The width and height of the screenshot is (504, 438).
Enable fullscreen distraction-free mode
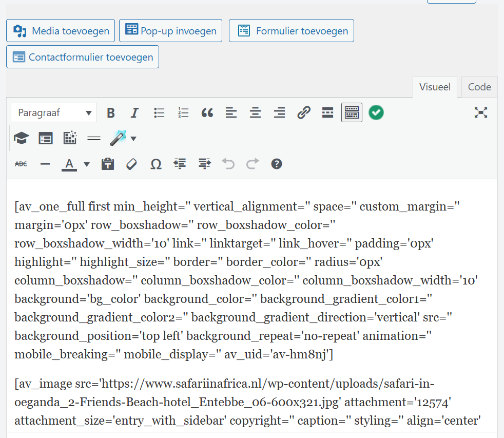click(480, 113)
